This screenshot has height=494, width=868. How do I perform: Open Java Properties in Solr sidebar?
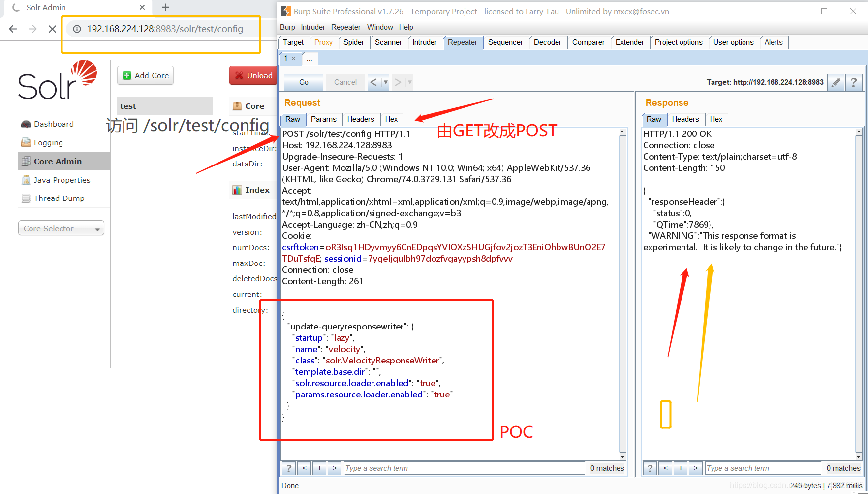62,180
